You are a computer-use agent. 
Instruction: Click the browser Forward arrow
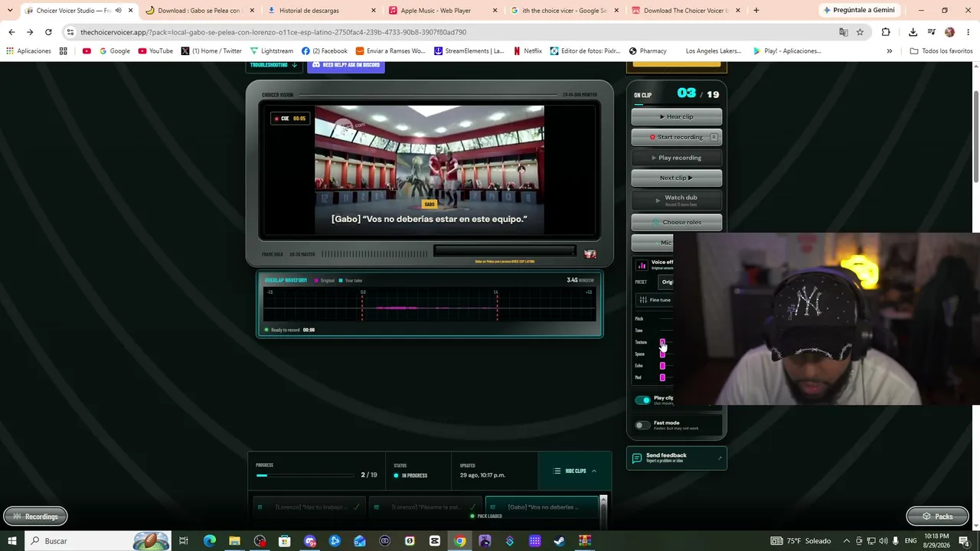(x=30, y=32)
